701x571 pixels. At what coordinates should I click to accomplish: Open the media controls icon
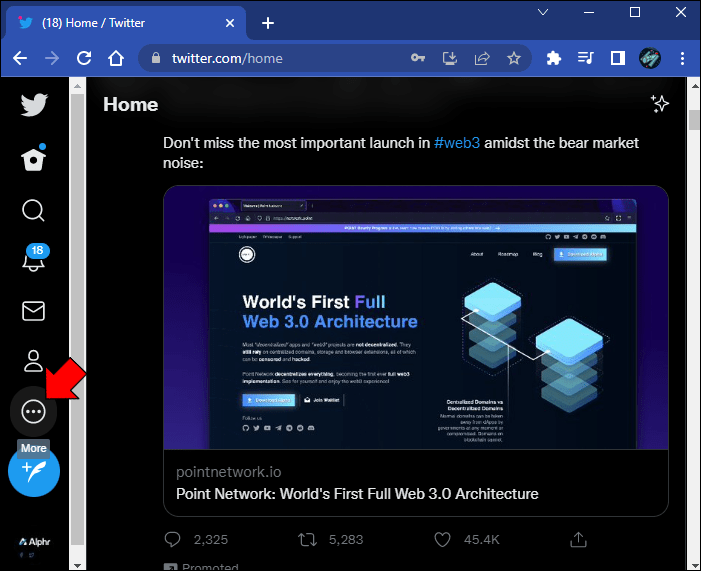click(586, 58)
